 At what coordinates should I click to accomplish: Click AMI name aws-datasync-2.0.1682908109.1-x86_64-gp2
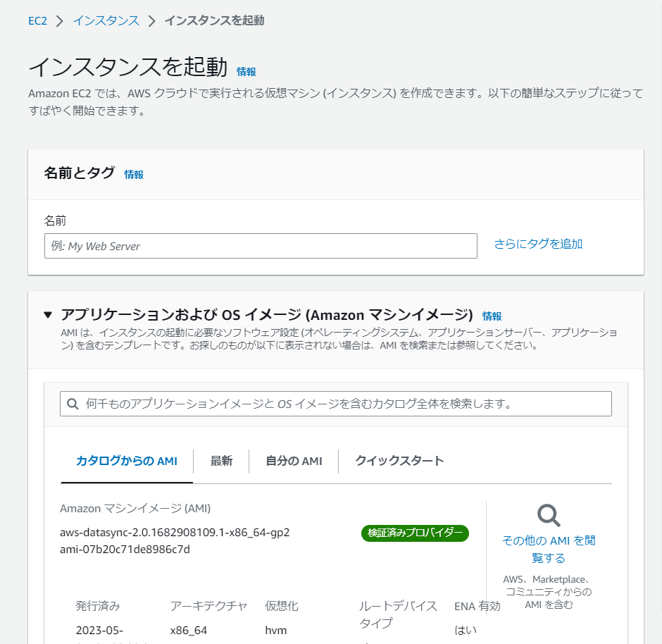click(x=175, y=533)
